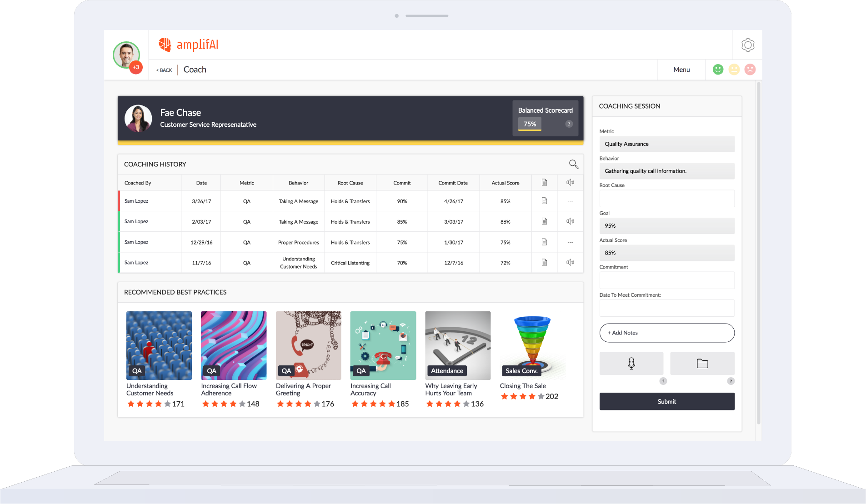Click the Increasing Call Accuracy title
This screenshot has width=866, height=504.
[x=370, y=389]
